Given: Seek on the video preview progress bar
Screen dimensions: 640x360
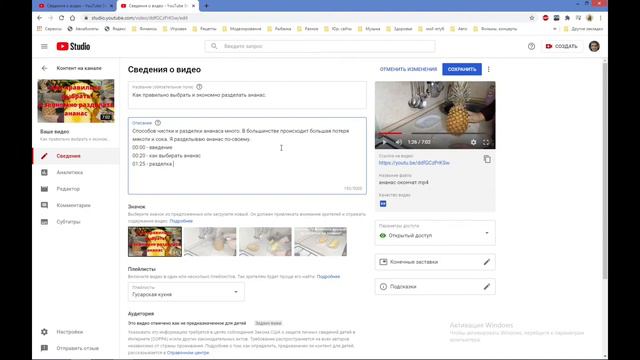Looking at the screenshot, I should pos(435,133).
